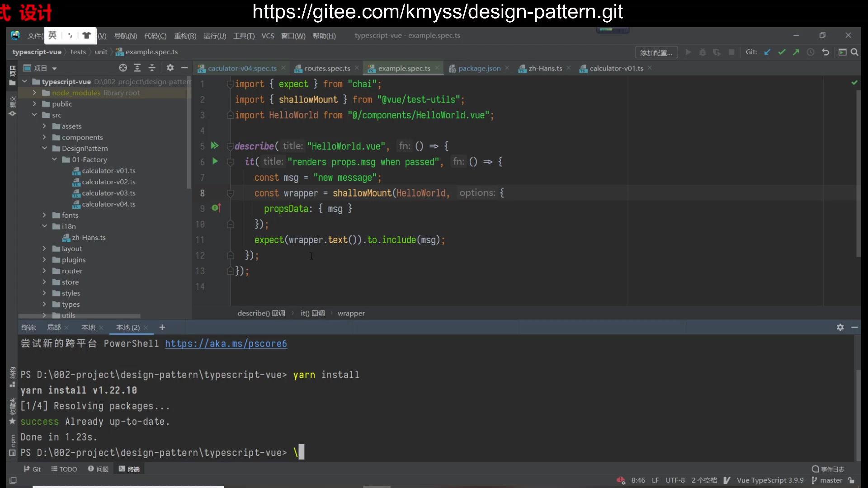
Task: Open the 重构 menu in menu bar
Action: 184,35
